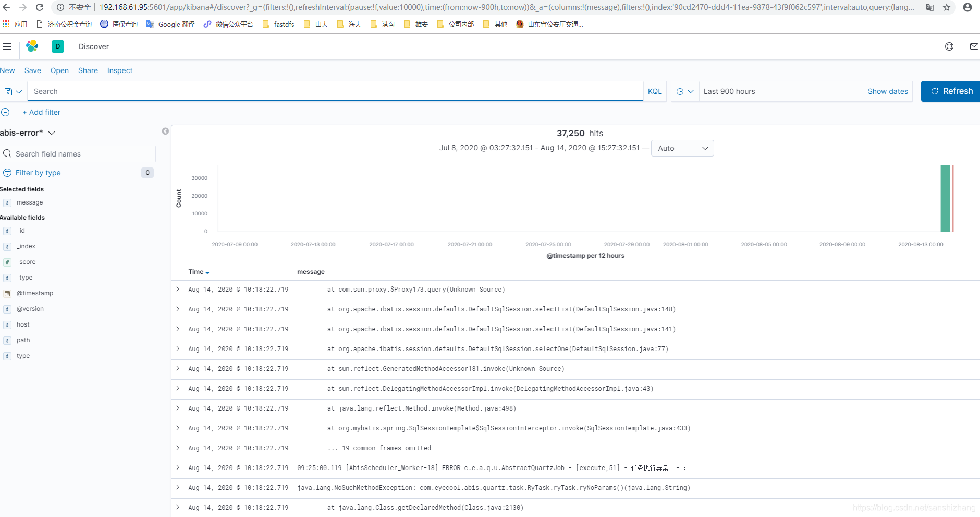Click the Refresh button
Screen dimensions: 980x517
point(950,91)
